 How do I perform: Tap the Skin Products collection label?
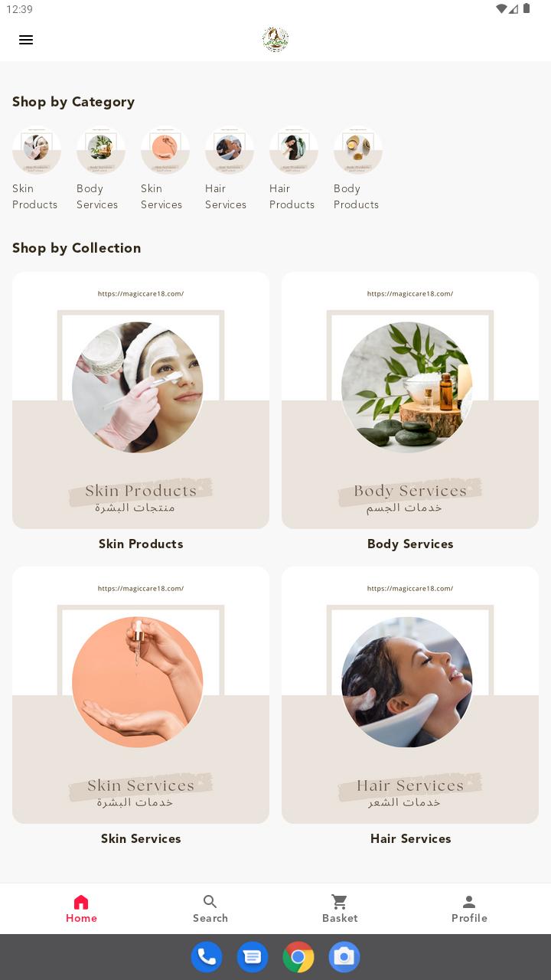(x=141, y=544)
